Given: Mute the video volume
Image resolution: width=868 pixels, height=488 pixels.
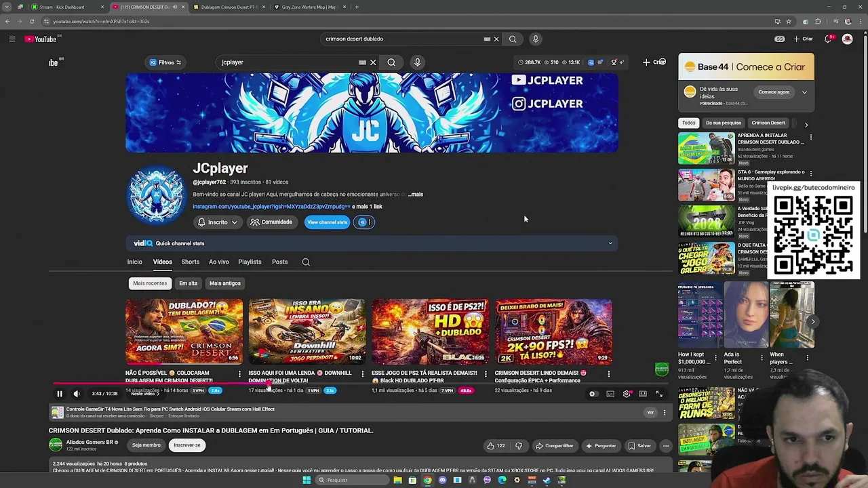Looking at the screenshot, I should [77, 394].
